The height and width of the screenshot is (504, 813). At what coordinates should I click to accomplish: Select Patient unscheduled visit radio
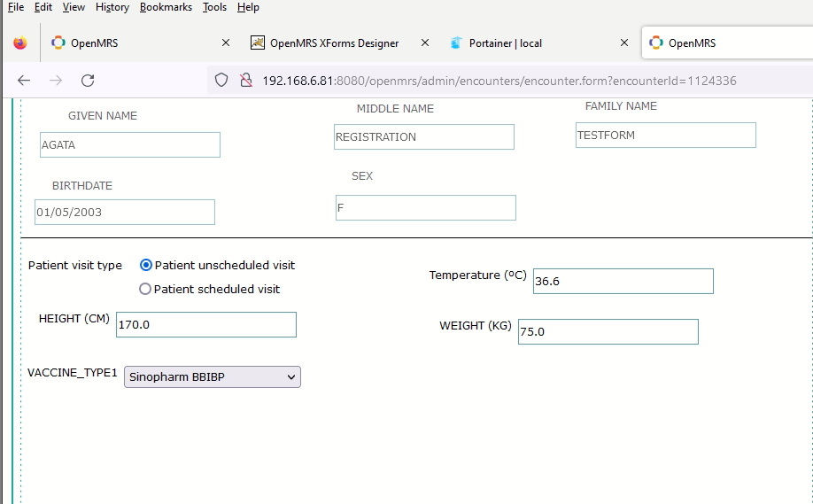pyautogui.click(x=146, y=265)
